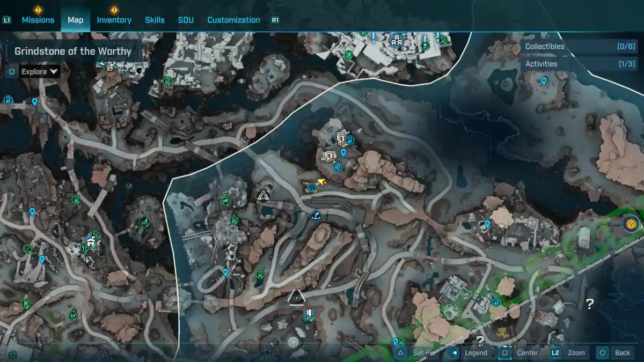Click the Center map button
The height and width of the screenshot is (362, 644).
(x=519, y=352)
